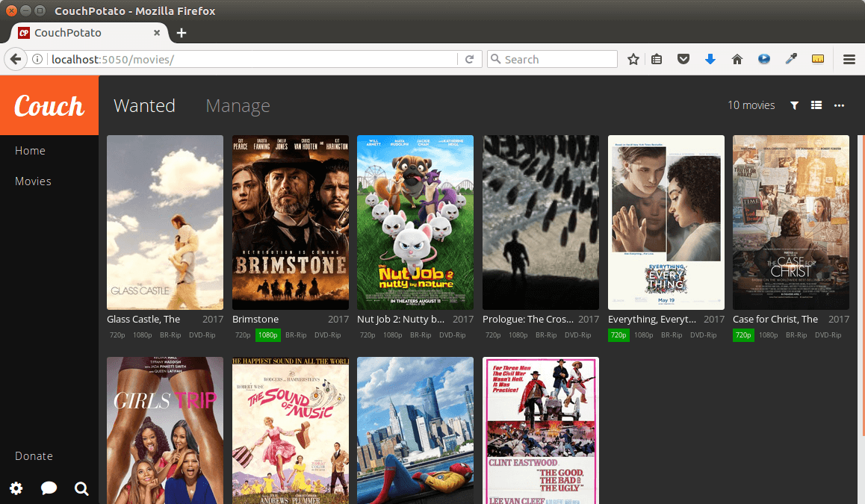Bookmark this page with star icon
Image resolution: width=865 pixels, height=504 pixels.
[633, 60]
